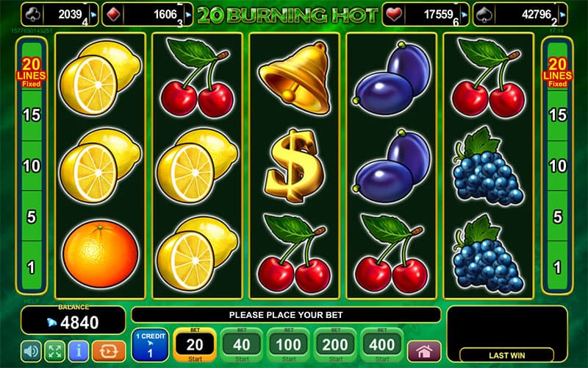Mute the game sound via speaker icon
This screenshot has height=368, width=588.
pos(31,352)
